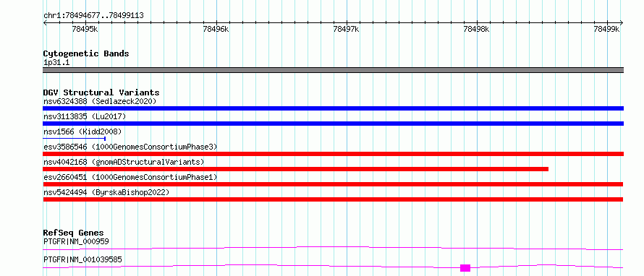644x276 pixels.
Task: Click the 78498k ruler tick label
Action: tap(476, 29)
